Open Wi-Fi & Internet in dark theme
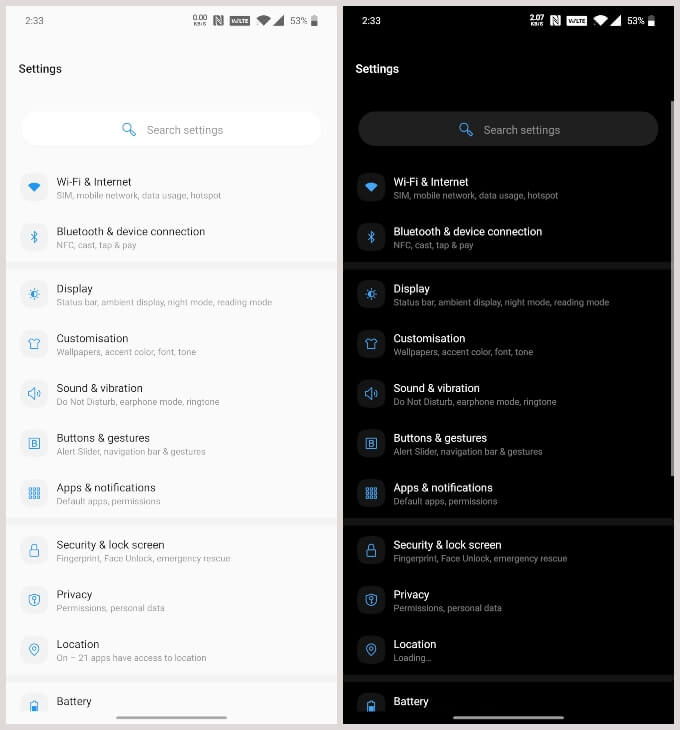 coord(508,188)
